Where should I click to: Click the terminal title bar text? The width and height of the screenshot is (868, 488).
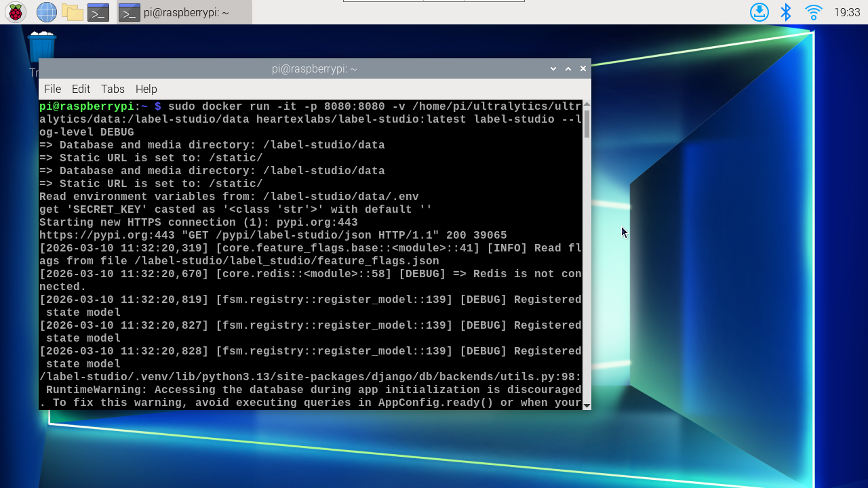tap(314, 68)
